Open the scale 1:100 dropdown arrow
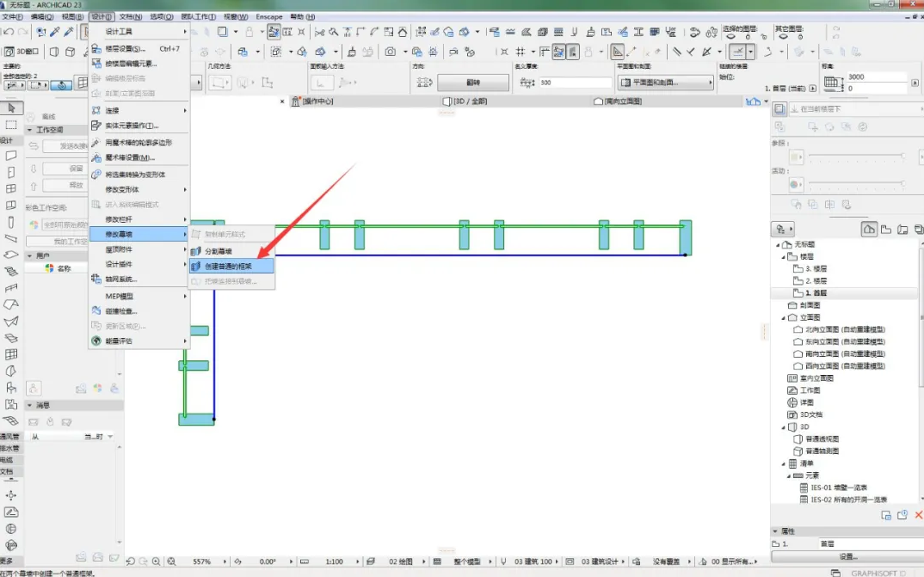Image resolution: width=924 pixels, height=577 pixels. (x=358, y=562)
